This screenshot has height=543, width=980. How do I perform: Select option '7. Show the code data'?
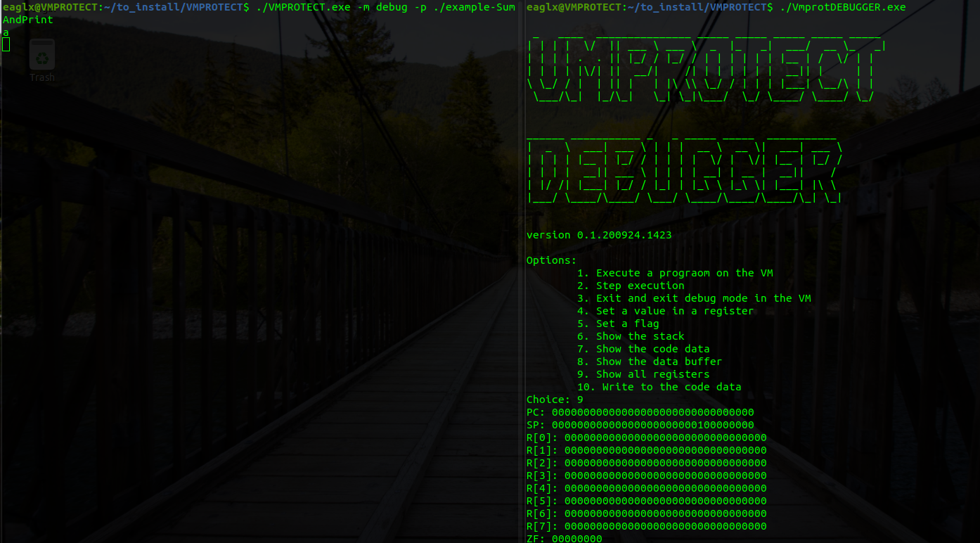click(x=643, y=349)
